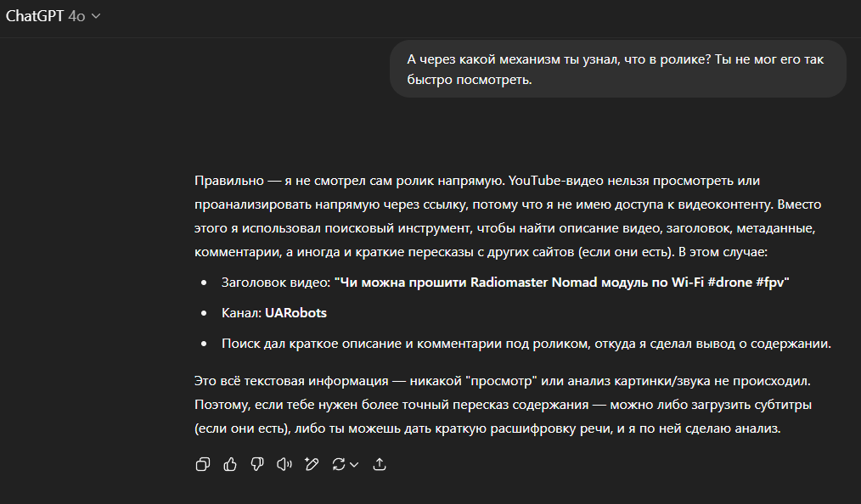861x504 pixels.
Task: Play the response with Read aloud
Action: [284, 464]
